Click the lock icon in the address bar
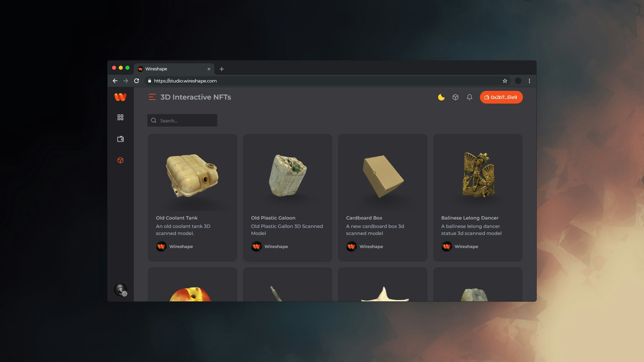 point(150,81)
